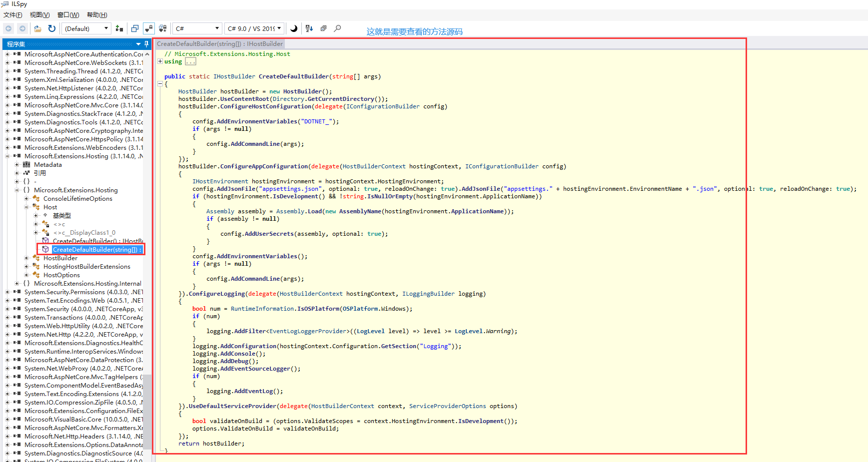Click the Microsoft.AspNetCore.WebSockets assembly icon
The width and height of the screenshot is (868, 462).
pyautogui.click(x=17, y=62)
